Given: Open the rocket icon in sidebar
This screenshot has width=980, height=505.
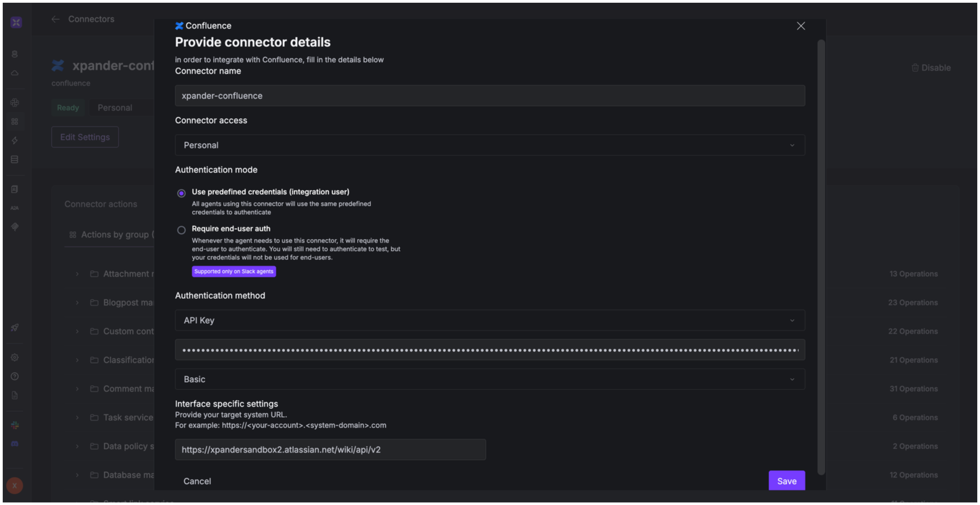Looking at the screenshot, I should point(14,327).
